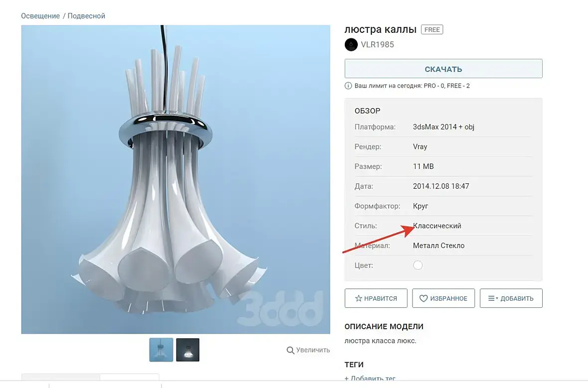Click the люстра класса люкс description
The height and width of the screenshot is (388, 588).
coord(380,341)
